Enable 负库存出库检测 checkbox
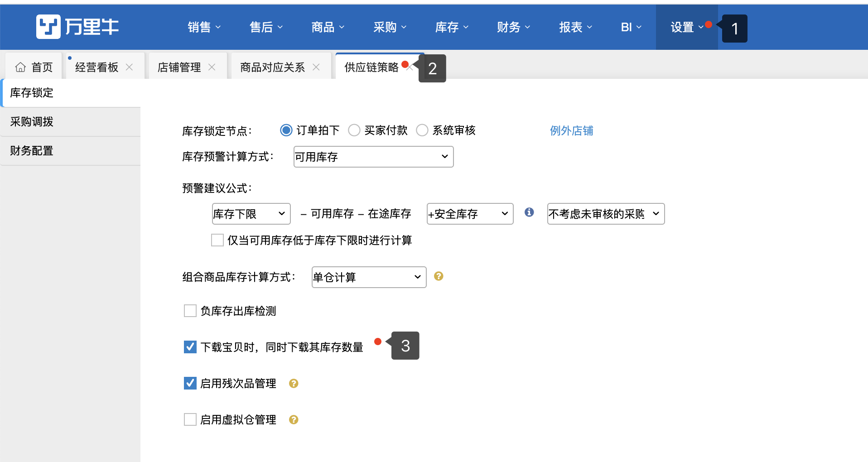This screenshot has width=868, height=462. [190, 311]
